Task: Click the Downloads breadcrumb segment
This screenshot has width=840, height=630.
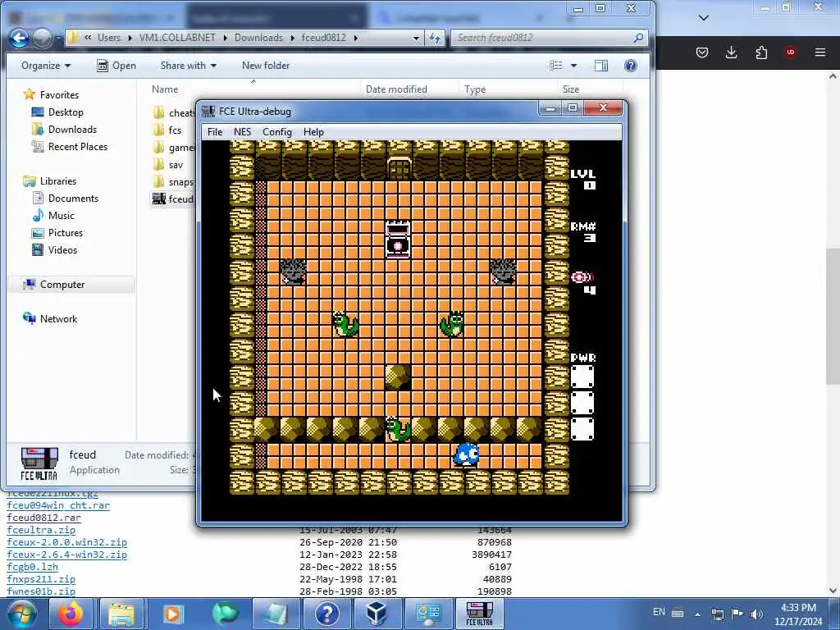Action: 258,38
